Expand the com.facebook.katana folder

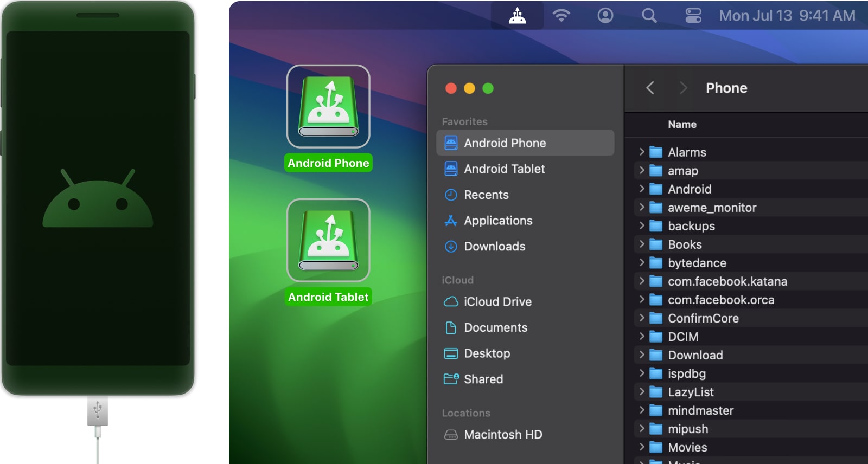click(x=642, y=281)
